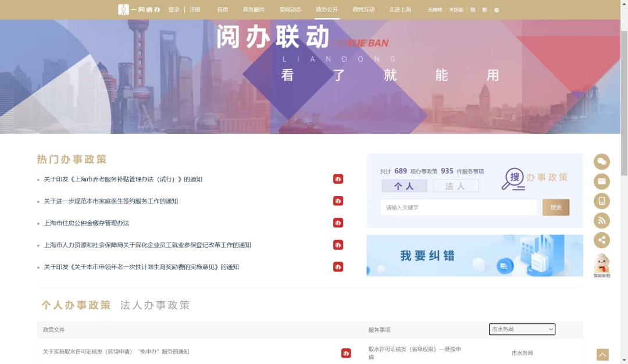The height and width of the screenshot is (364, 628).
Task: Select the 政务公开 navigation tab
Action: pos(327,10)
